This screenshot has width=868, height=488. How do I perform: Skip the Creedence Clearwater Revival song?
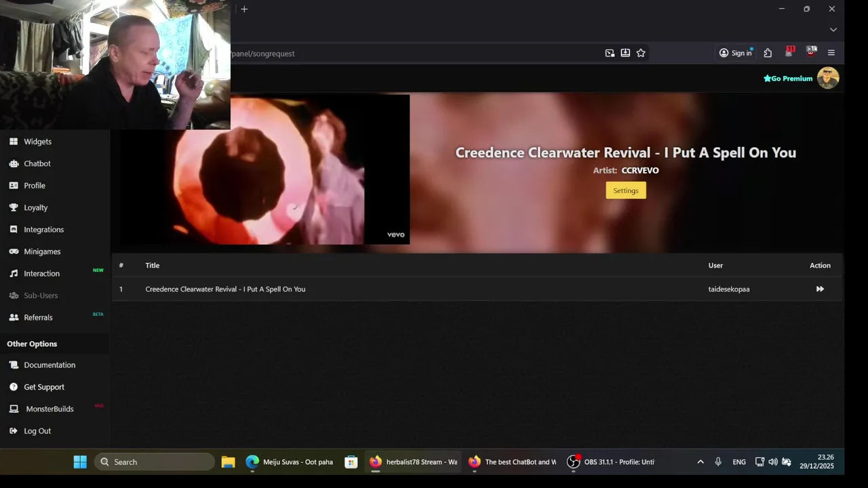point(820,289)
